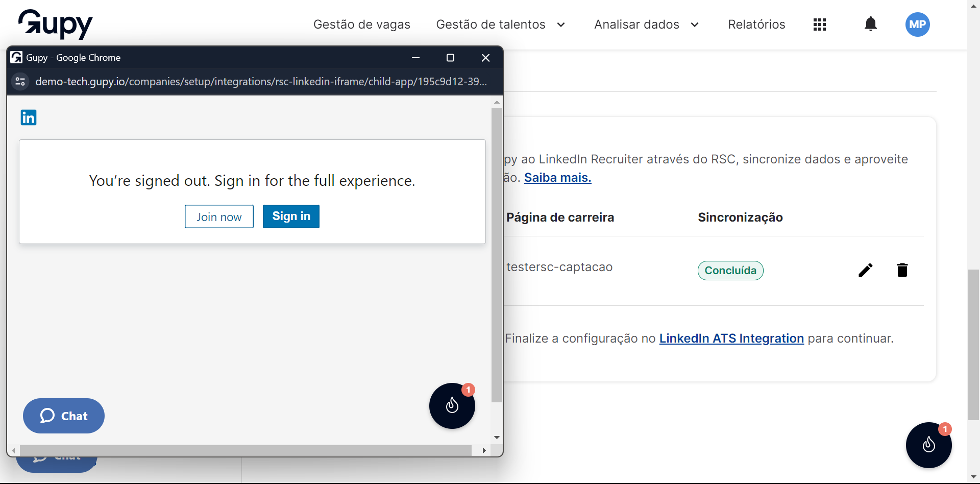Click the LinkedIn logo in popup
980x484 pixels.
click(x=29, y=117)
